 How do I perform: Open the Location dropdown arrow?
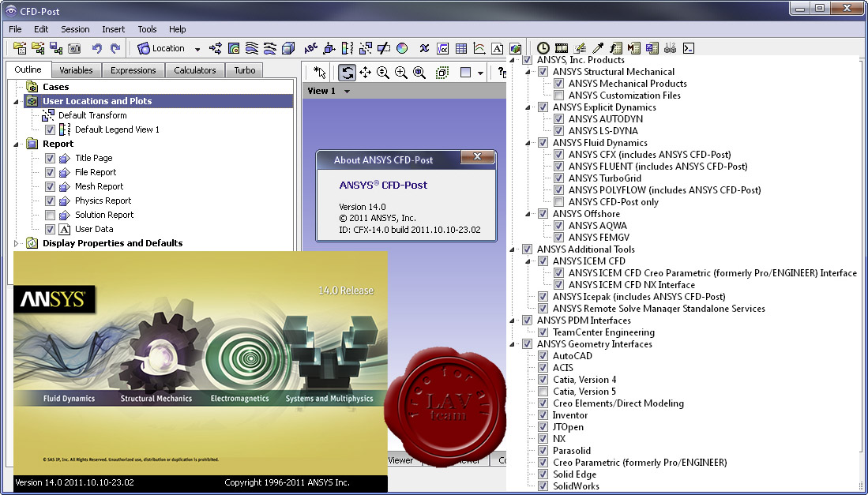[197, 49]
